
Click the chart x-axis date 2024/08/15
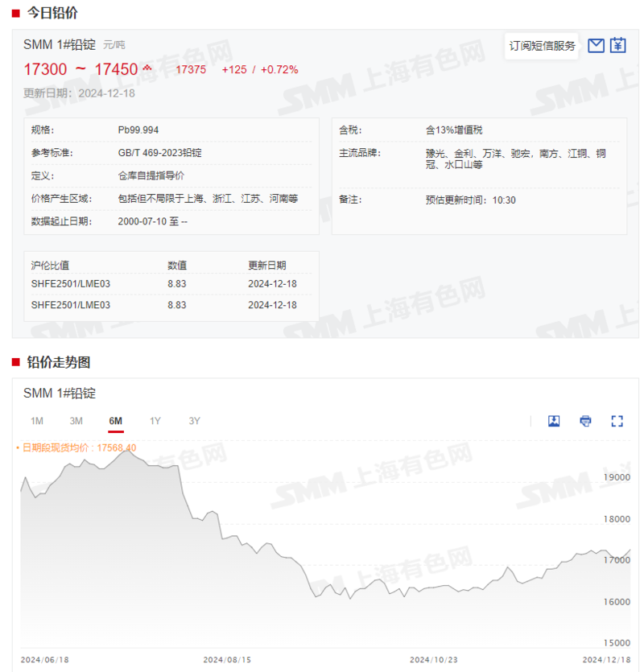click(x=227, y=660)
